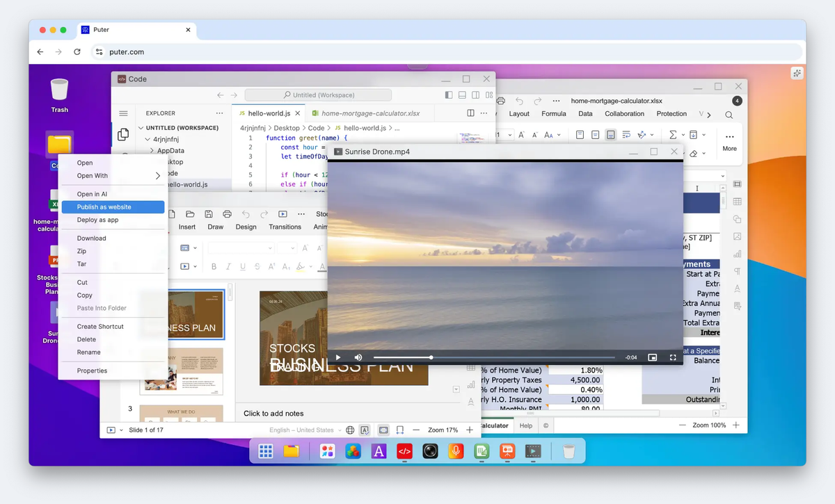Click the split editor icon in Code
835x504 pixels.
pos(471,113)
